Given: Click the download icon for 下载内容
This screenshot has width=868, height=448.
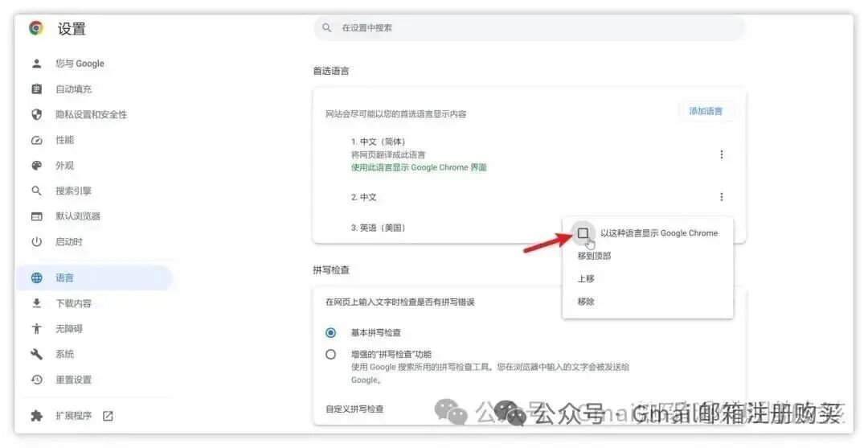Looking at the screenshot, I should [36, 303].
